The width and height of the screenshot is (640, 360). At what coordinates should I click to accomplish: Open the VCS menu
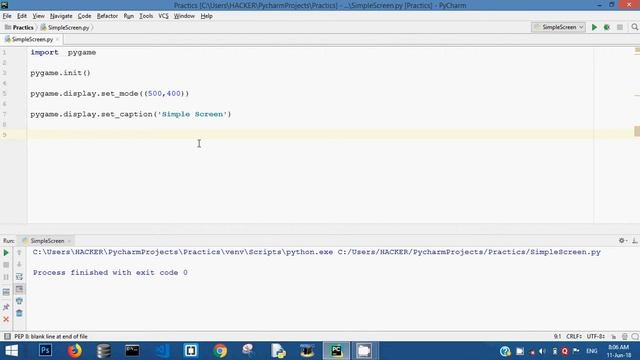(163, 16)
